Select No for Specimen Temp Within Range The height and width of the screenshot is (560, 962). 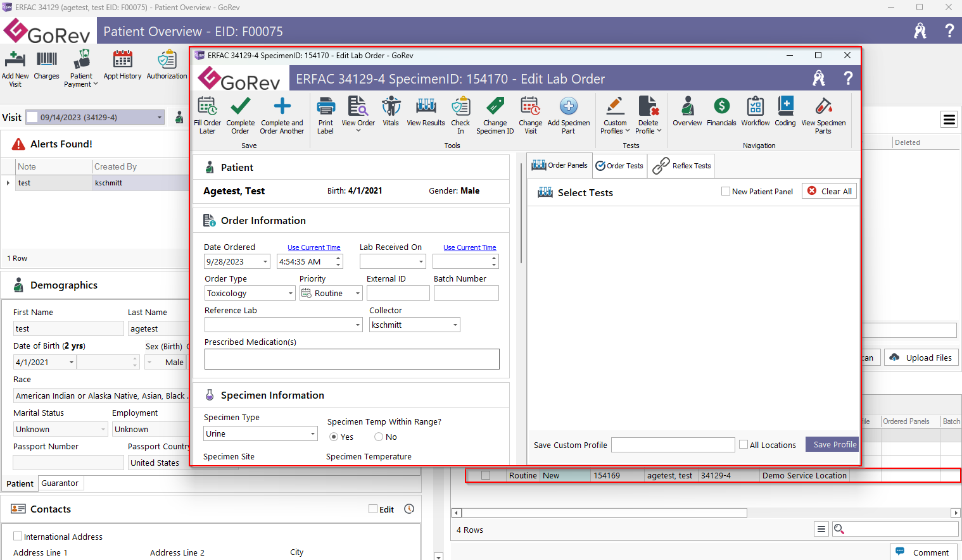click(x=379, y=437)
